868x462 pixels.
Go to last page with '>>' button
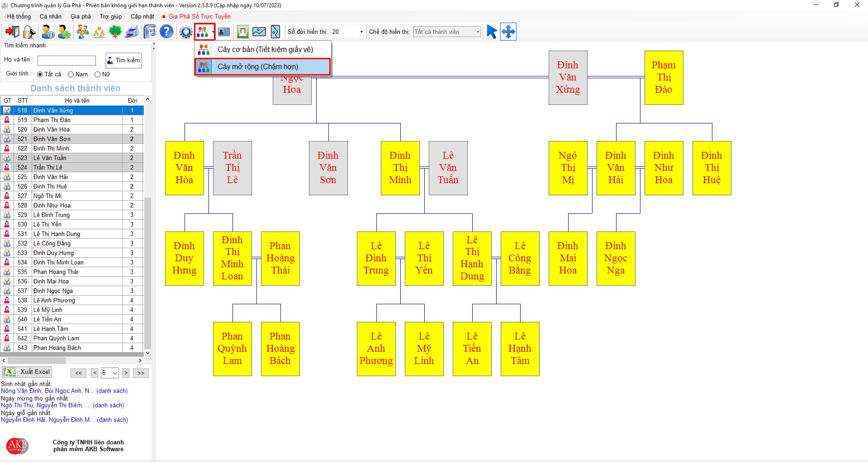coord(141,373)
